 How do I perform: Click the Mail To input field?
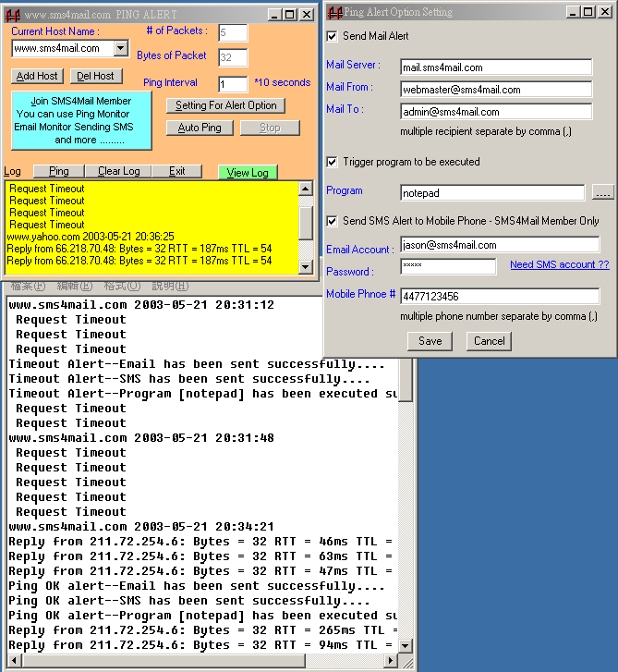496,112
